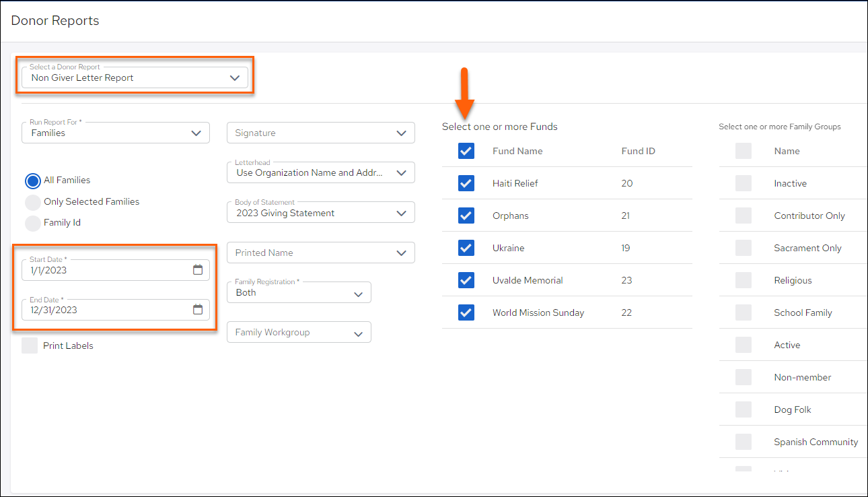
Task: Click the Contributor Only group name
Action: point(809,216)
